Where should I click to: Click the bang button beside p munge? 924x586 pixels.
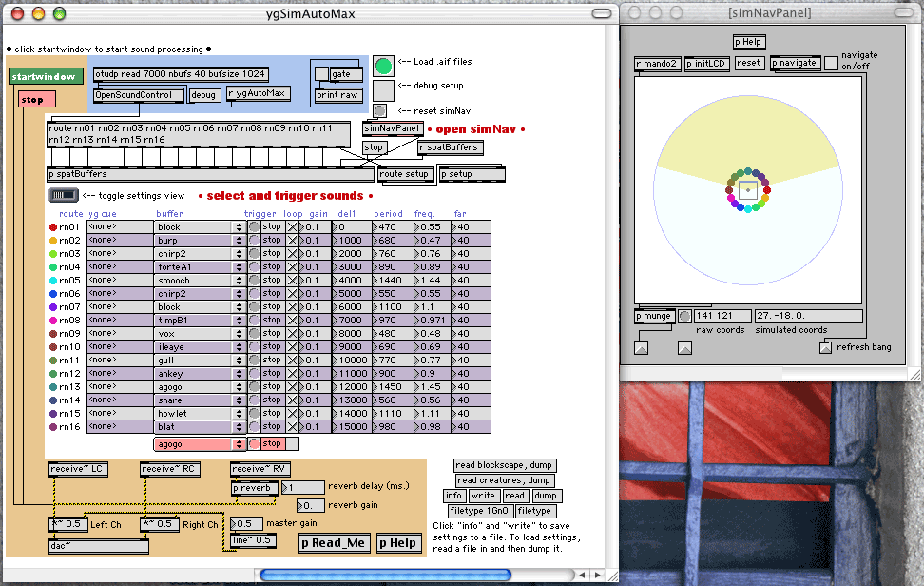[683, 316]
